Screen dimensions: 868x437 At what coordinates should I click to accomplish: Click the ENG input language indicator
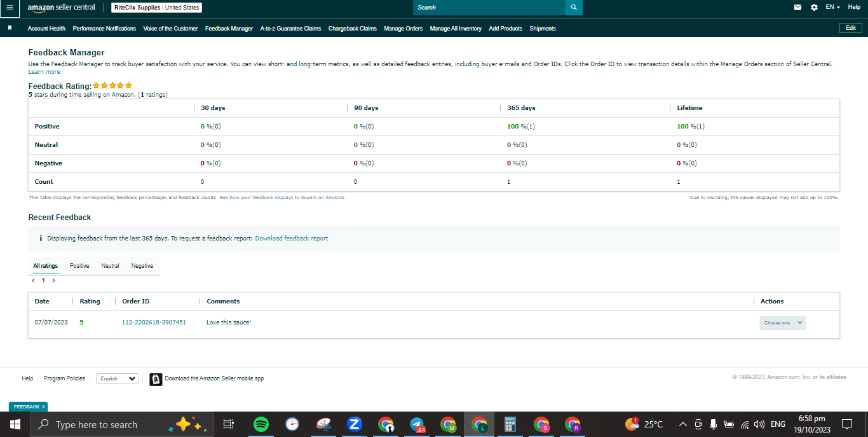coord(778,424)
